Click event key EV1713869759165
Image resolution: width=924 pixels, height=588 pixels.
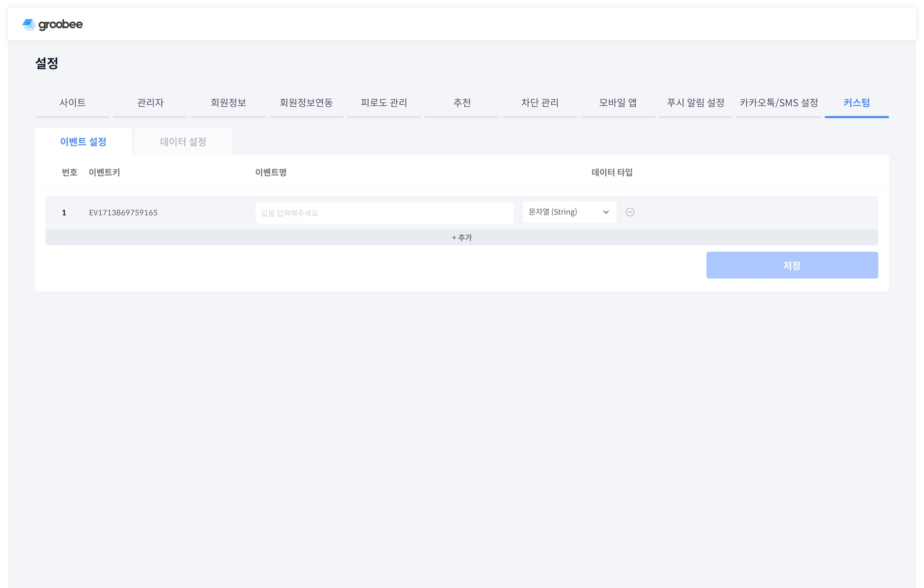(123, 213)
